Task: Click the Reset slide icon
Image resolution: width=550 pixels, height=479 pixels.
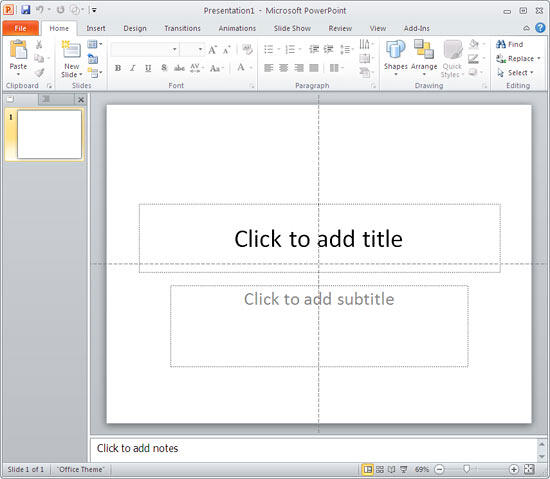Action: pos(93,59)
